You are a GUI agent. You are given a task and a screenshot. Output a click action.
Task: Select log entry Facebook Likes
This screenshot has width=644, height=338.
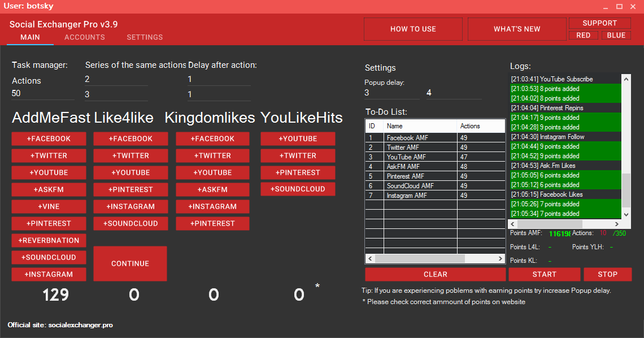[x=565, y=194]
